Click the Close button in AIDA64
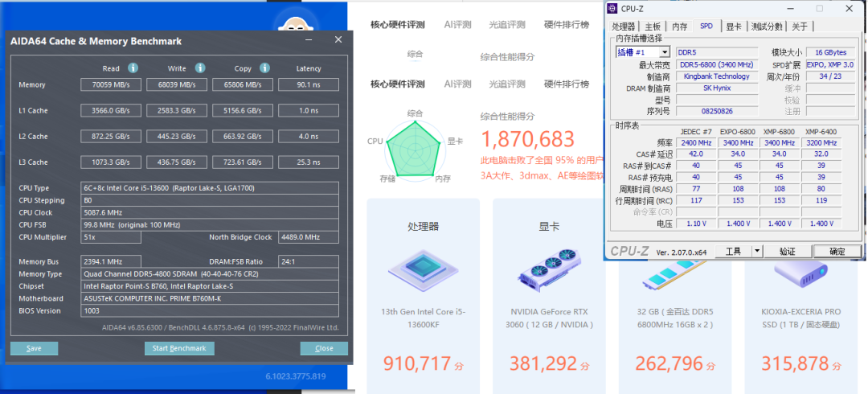The width and height of the screenshot is (868, 394). 324,348
